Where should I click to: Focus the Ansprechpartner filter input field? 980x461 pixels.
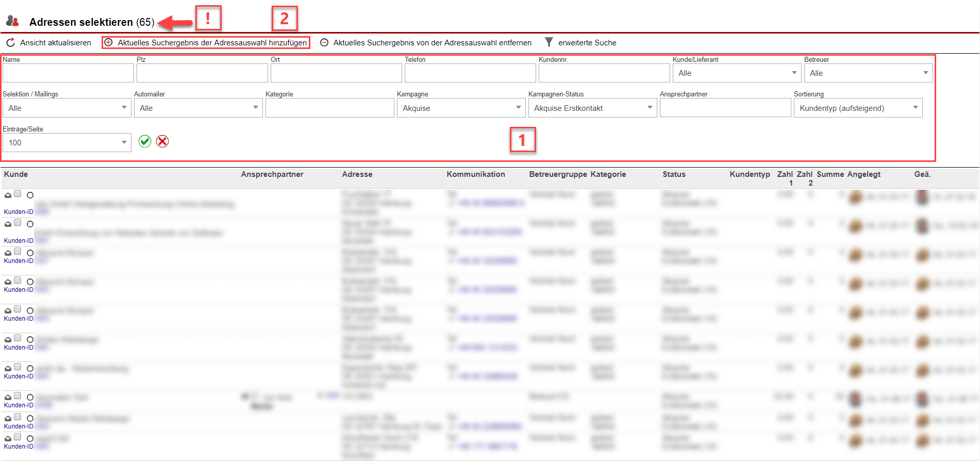[x=725, y=108]
